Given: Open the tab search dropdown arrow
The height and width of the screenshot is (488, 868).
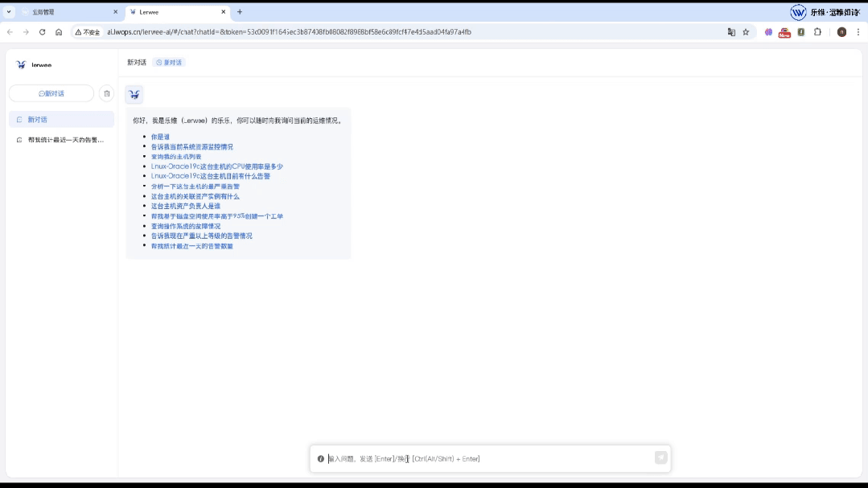Looking at the screenshot, I should point(9,11).
